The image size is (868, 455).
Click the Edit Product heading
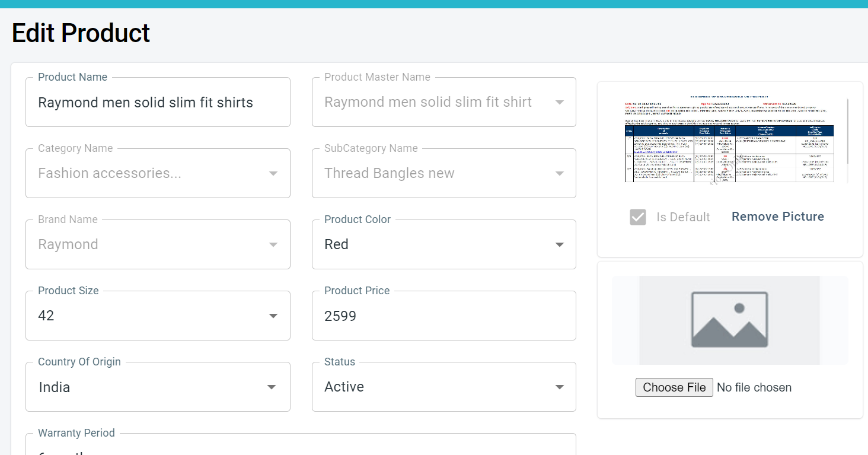(x=81, y=33)
